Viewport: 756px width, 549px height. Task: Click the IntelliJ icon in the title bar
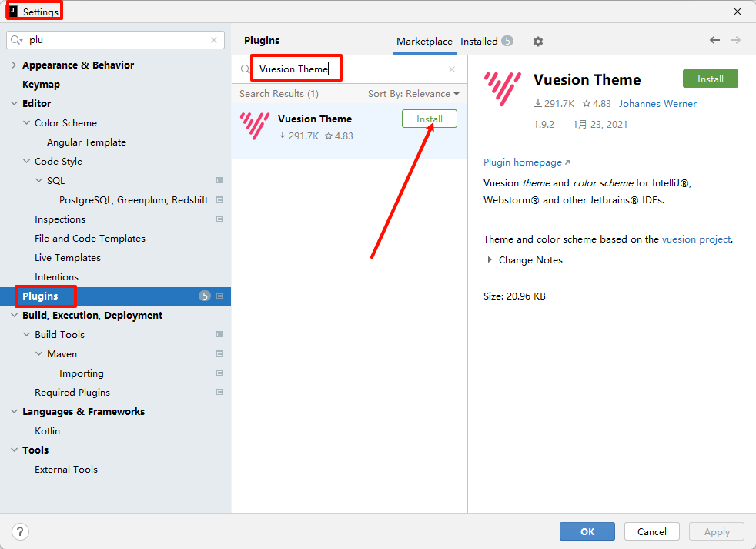[x=13, y=11]
